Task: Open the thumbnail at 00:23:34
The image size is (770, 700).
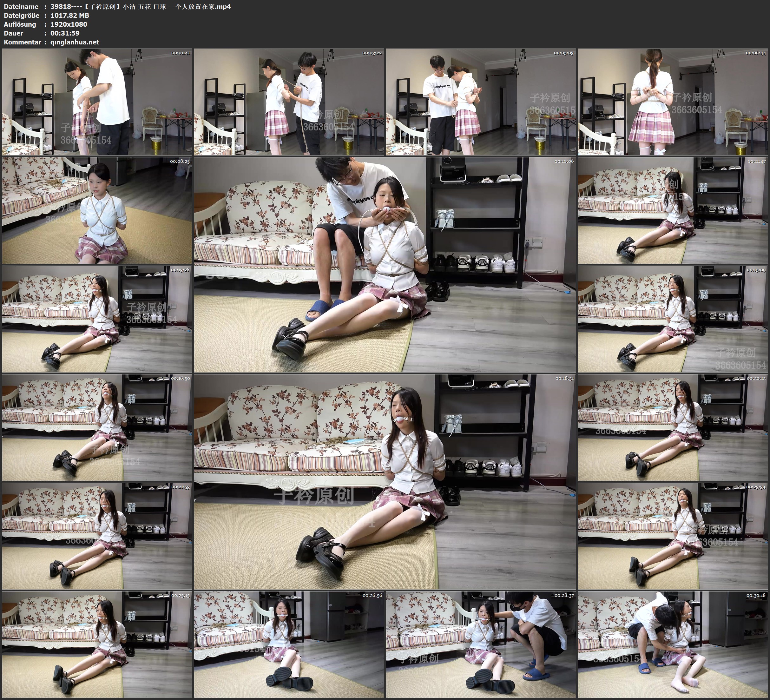Action: (673, 536)
